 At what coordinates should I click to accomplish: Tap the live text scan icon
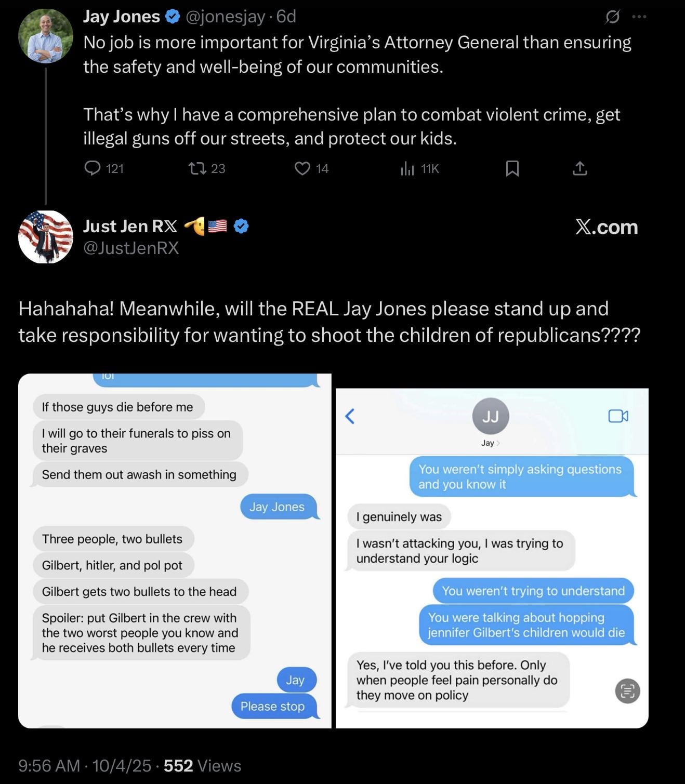pyautogui.click(x=627, y=690)
